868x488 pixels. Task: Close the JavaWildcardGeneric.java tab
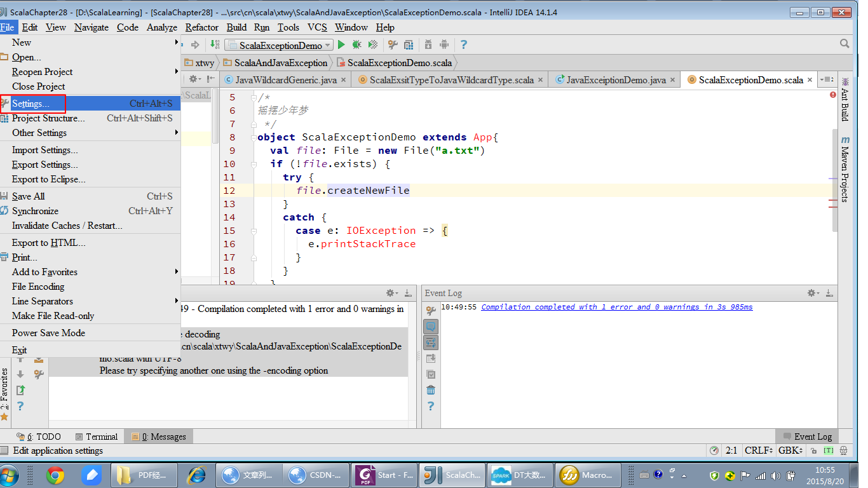click(343, 80)
